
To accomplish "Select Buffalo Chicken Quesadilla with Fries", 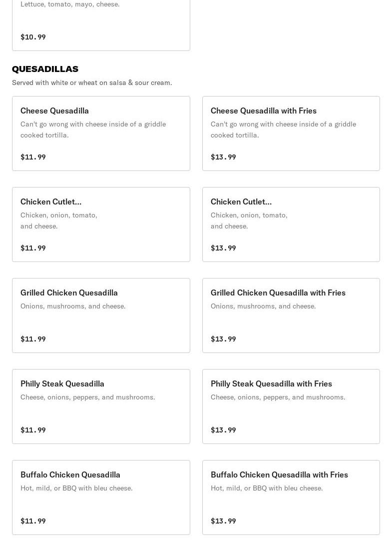I will click(291, 497).
